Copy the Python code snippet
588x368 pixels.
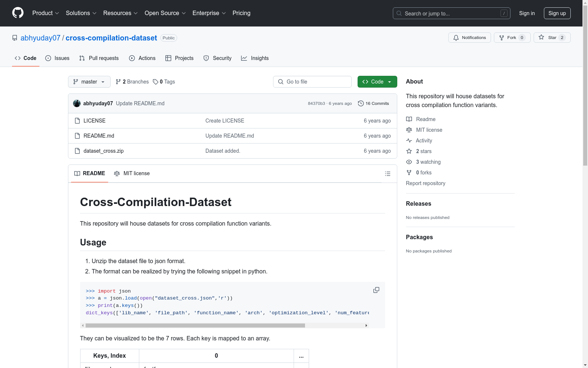click(x=376, y=290)
